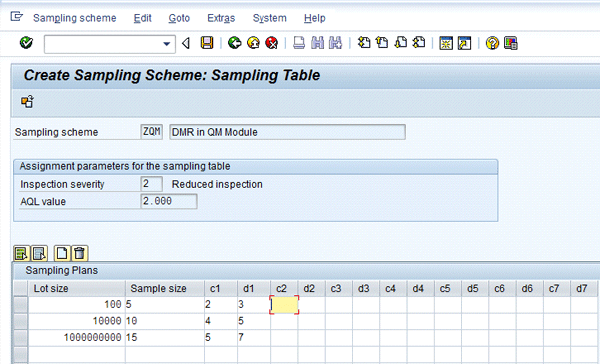Click the Inspection severity field
600x364 pixels.
[x=152, y=184]
